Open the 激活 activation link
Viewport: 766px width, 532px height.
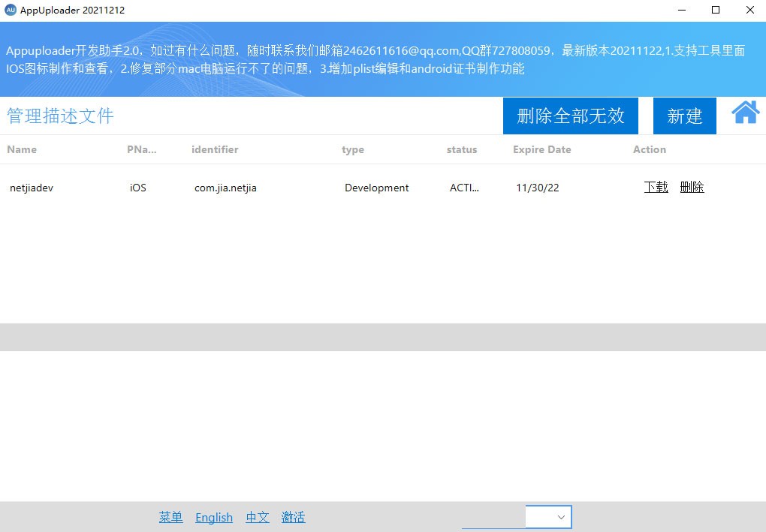pyautogui.click(x=293, y=517)
